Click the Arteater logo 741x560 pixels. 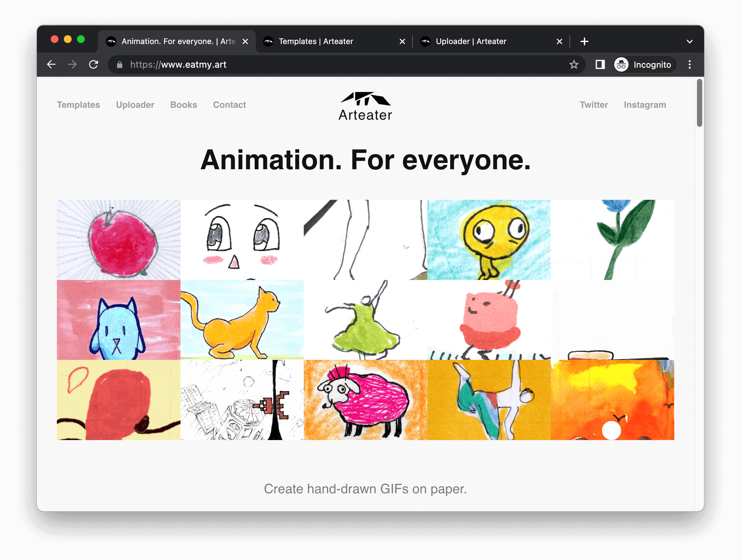tap(365, 106)
